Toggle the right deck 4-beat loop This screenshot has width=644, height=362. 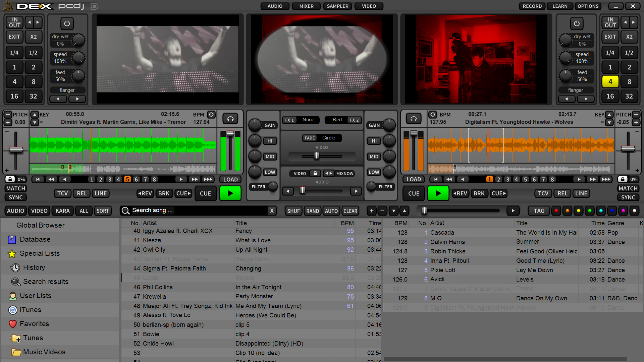pos(610,81)
